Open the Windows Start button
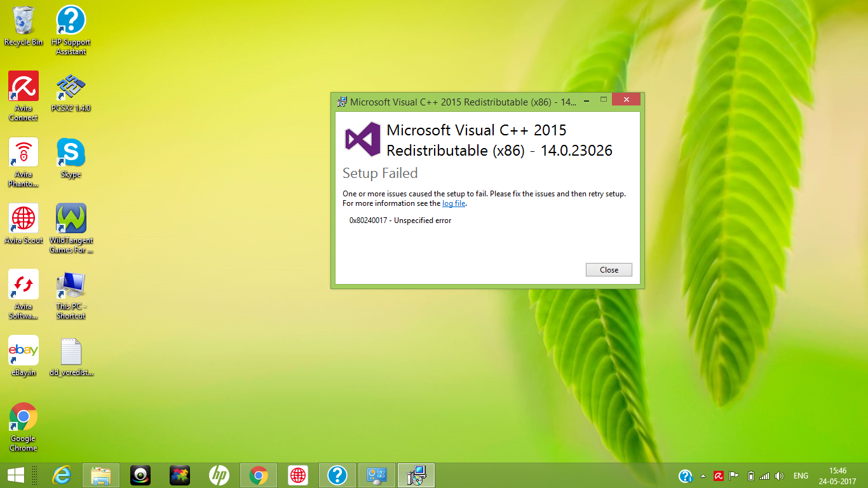This screenshot has height=488, width=868. coord(15,475)
